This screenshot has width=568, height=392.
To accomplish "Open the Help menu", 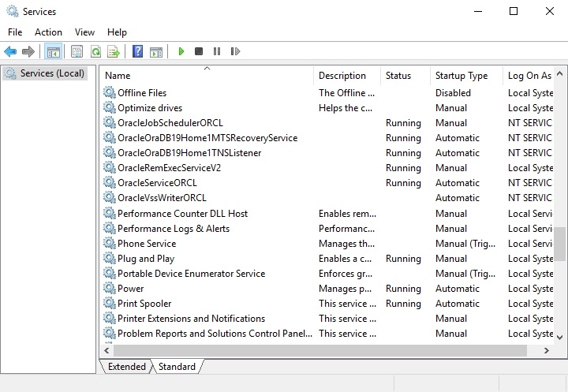I will pos(117,32).
